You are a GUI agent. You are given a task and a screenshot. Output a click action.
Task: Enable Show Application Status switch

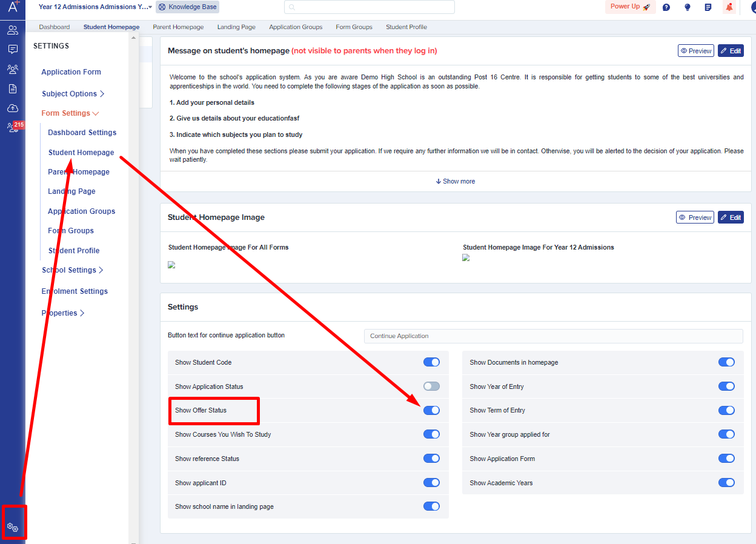(431, 386)
